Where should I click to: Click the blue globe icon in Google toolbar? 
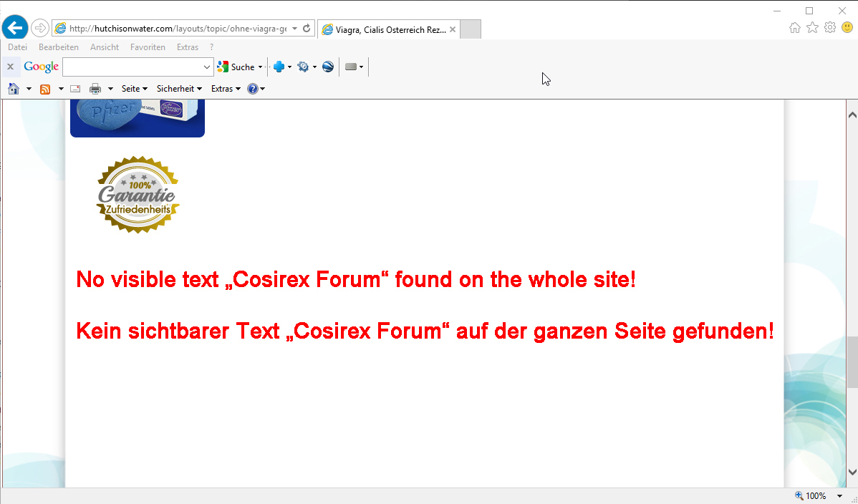click(x=328, y=67)
